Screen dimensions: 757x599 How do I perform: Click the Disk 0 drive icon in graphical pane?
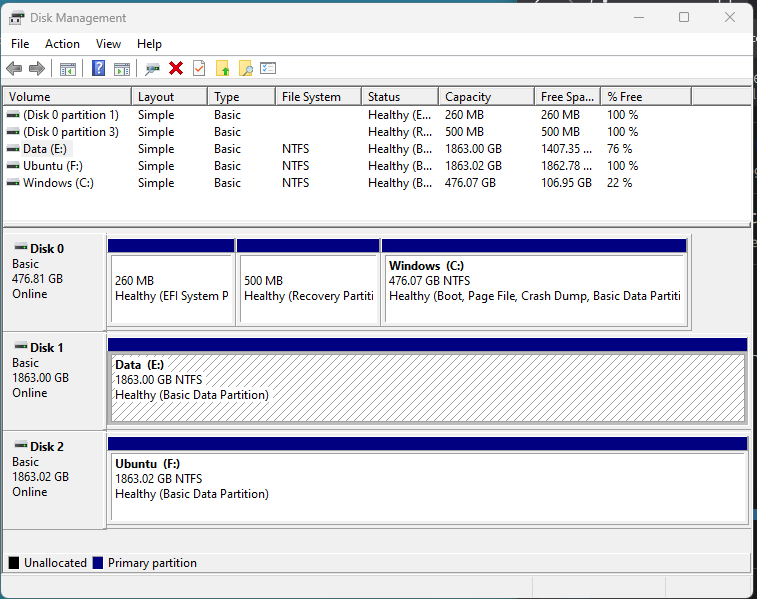click(x=21, y=247)
